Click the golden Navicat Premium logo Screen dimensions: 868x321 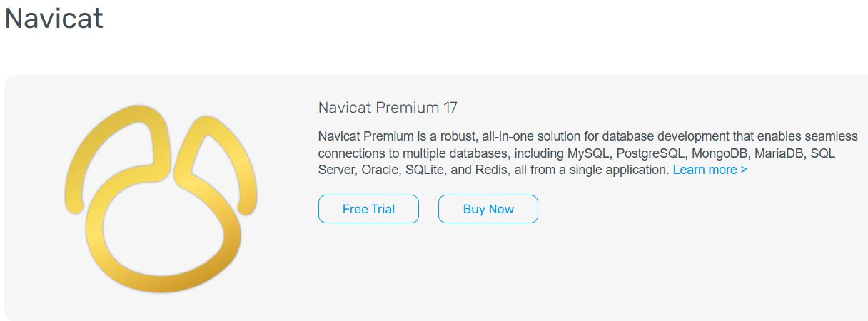pos(161,199)
